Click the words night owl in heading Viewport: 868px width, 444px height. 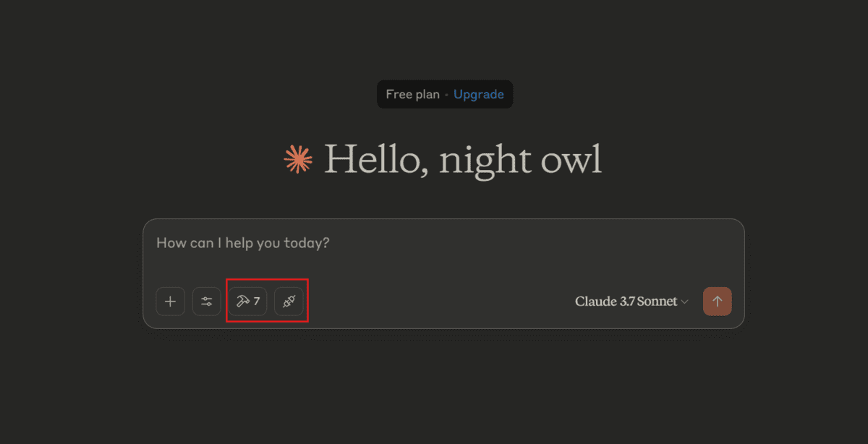coord(520,160)
